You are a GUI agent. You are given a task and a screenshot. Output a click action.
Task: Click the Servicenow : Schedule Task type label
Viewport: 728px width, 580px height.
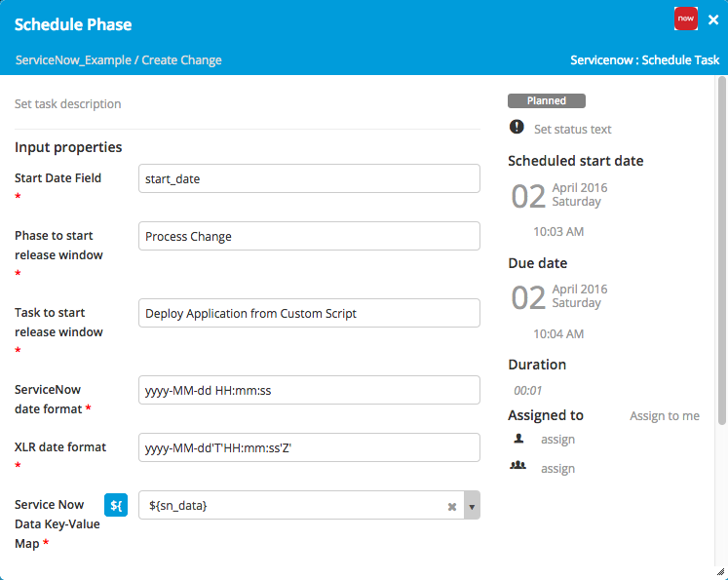click(645, 60)
